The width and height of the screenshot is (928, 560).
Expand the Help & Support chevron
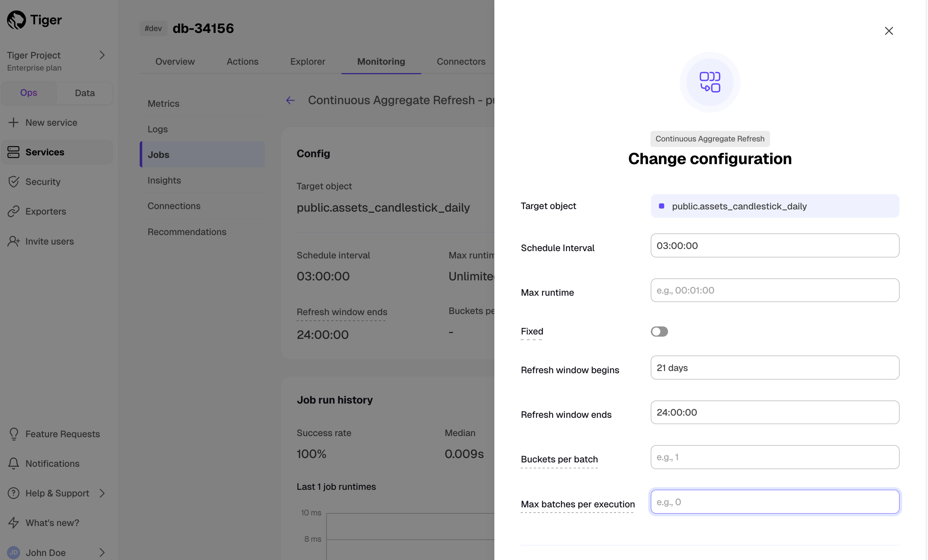point(102,493)
